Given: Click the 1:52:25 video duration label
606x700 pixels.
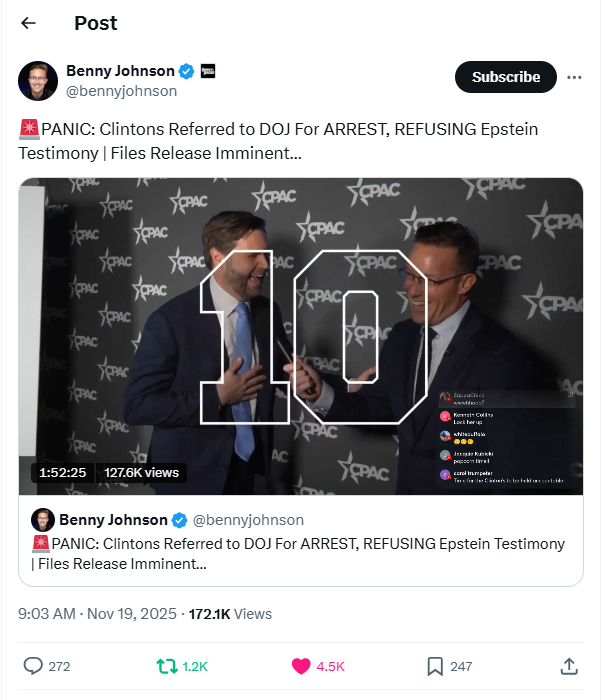Looking at the screenshot, I should pos(63,472).
